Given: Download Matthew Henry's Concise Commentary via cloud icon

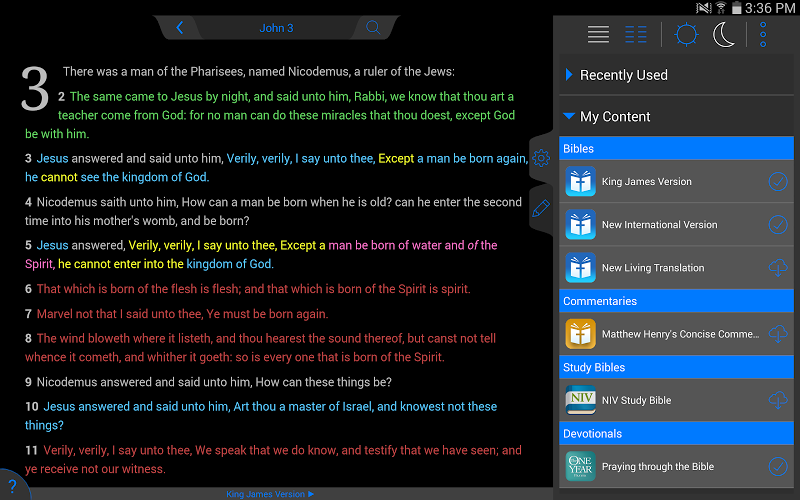Looking at the screenshot, I should pos(778,334).
